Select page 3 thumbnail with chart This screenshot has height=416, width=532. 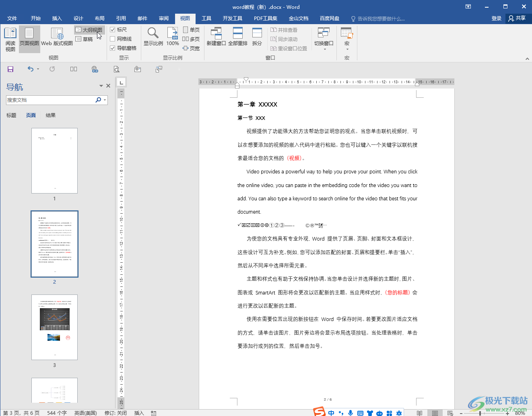tap(54, 327)
